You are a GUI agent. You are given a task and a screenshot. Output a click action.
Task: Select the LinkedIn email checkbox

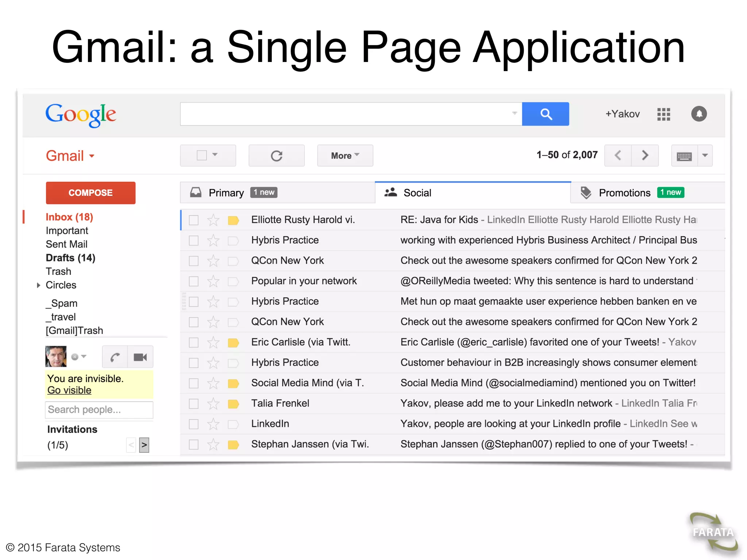pyautogui.click(x=194, y=424)
